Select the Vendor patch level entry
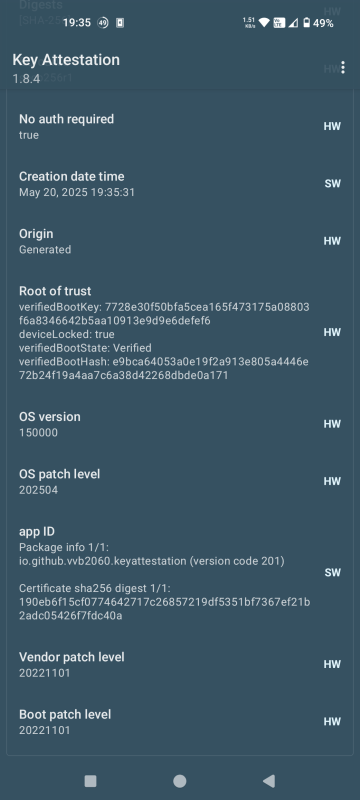360x800 pixels. click(179, 664)
